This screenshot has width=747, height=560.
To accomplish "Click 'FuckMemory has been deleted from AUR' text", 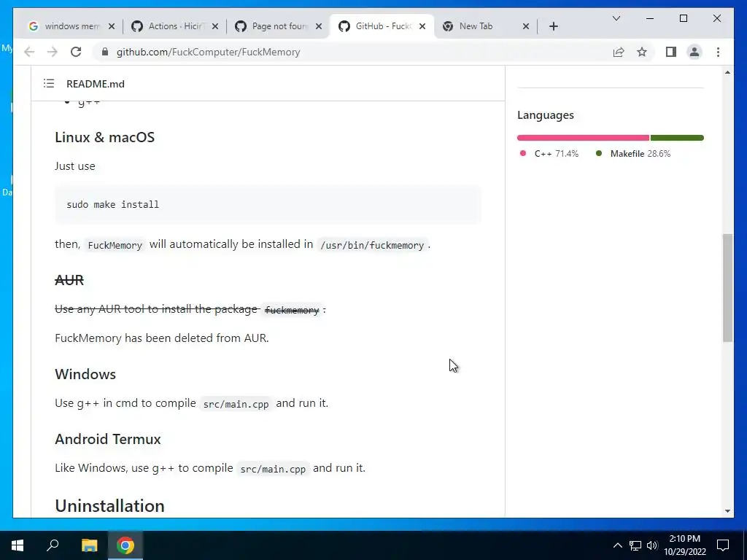I will pyautogui.click(x=162, y=338).
